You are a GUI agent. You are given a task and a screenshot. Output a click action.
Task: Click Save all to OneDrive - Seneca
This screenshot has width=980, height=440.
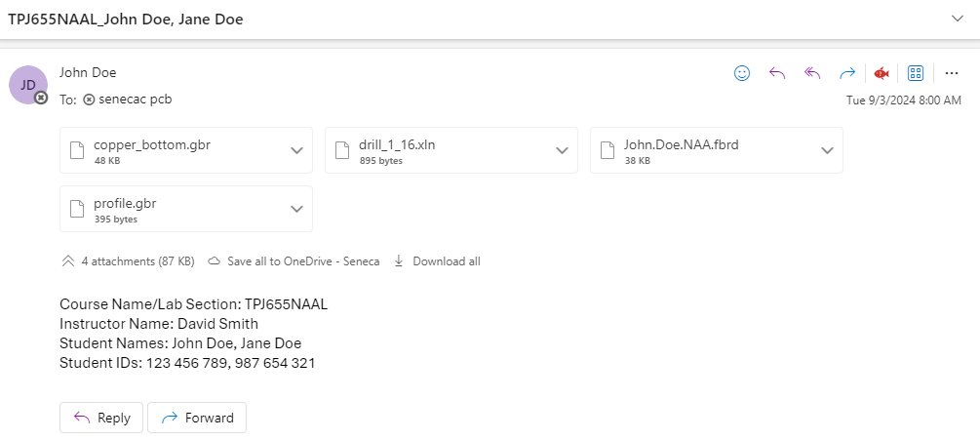[294, 261]
